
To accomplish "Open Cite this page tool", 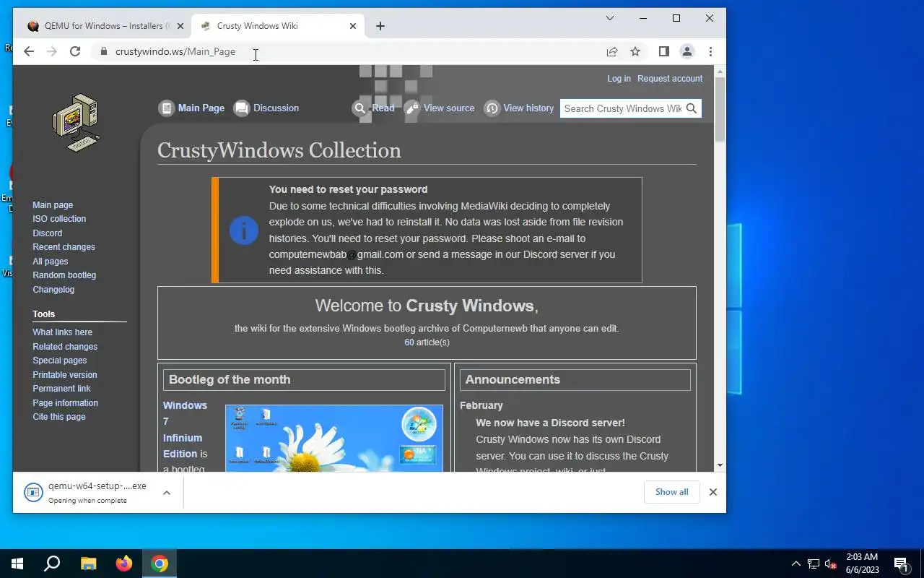I will click(58, 417).
